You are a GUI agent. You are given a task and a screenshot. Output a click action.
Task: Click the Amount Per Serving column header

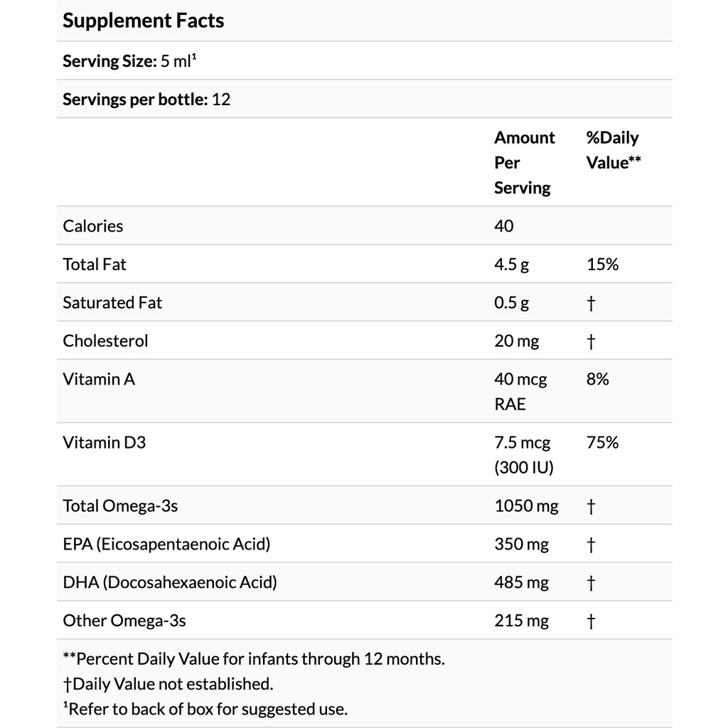(x=524, y=162)
